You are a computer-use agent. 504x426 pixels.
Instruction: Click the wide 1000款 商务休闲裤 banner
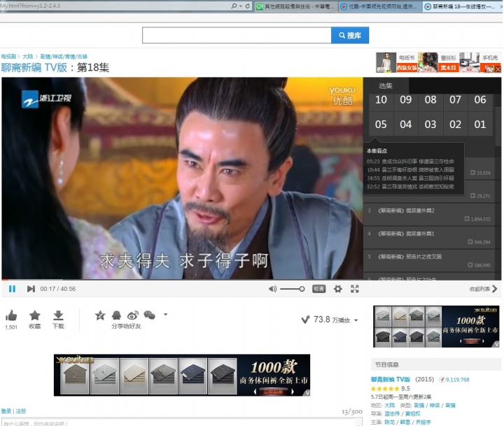[182, 375]
